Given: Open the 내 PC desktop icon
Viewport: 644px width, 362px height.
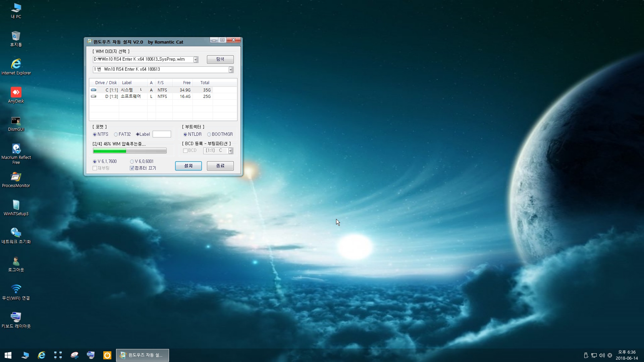Looking at the screenshot, I should click(16, 10).
